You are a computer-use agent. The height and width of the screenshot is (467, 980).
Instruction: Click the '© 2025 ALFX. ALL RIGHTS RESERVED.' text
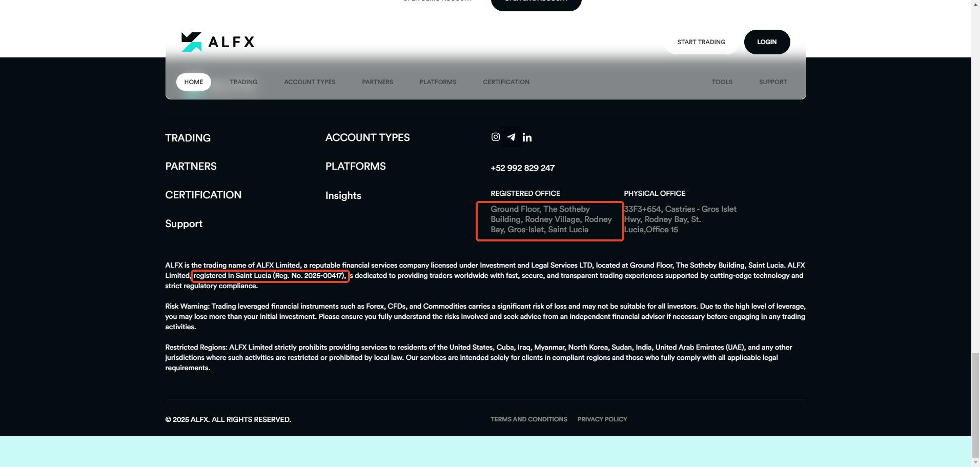pyautogui.click(x=228, y=419)
